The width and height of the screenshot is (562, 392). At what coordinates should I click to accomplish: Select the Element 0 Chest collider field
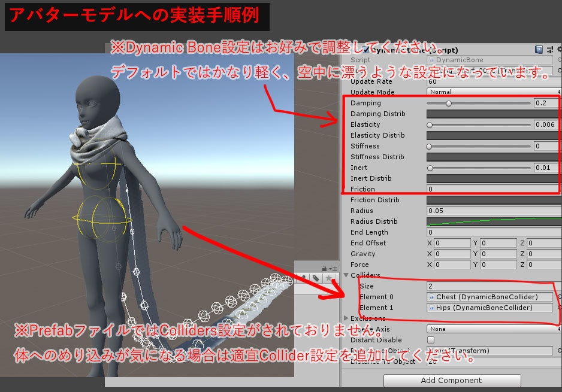pyautogui.click(x=490, y=297)
